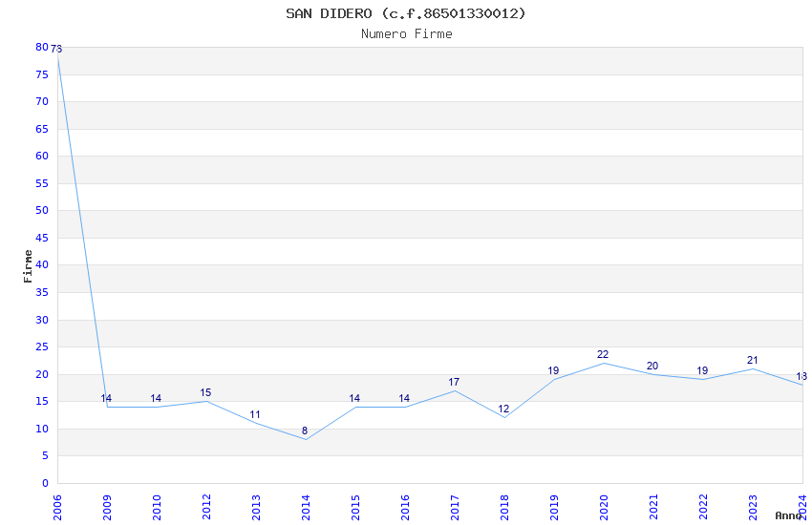Select the x-axis year label 2014

[306, 508]
